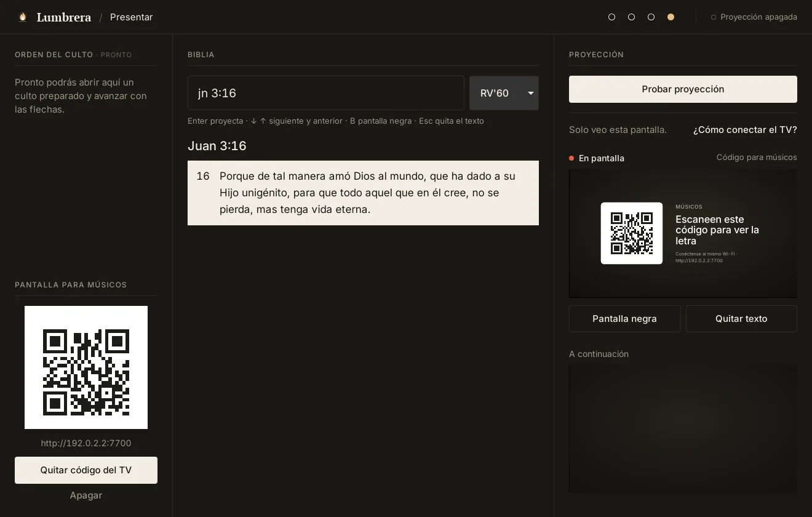
Task: Click the Lumbrera app name
Action: click(x=64, y=17)
